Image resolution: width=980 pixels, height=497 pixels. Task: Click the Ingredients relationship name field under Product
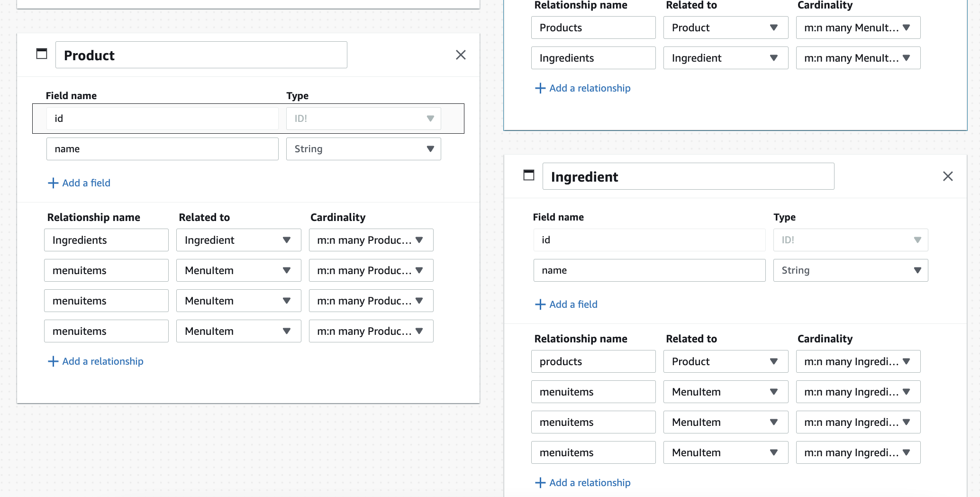point(106,240)
